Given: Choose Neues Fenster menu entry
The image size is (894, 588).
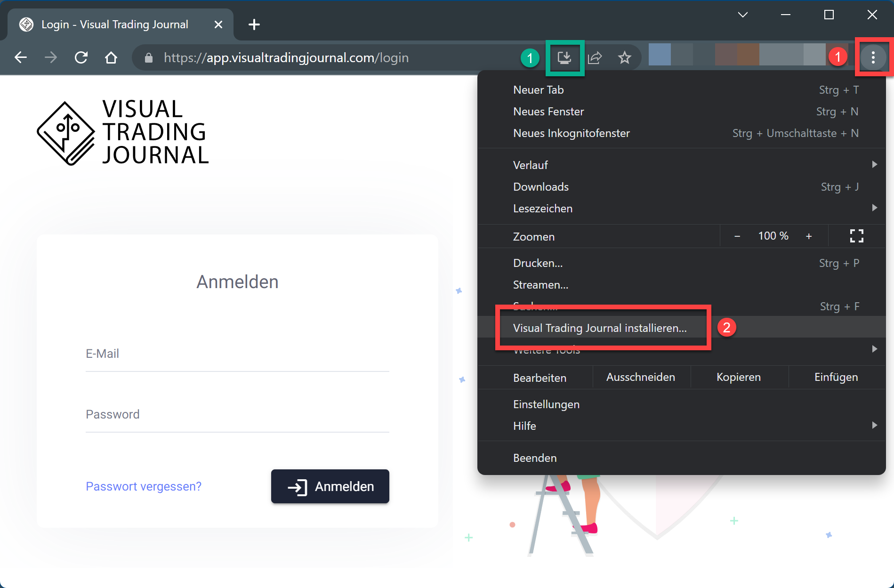Looking at the screenshot, I should pos(682,112).
